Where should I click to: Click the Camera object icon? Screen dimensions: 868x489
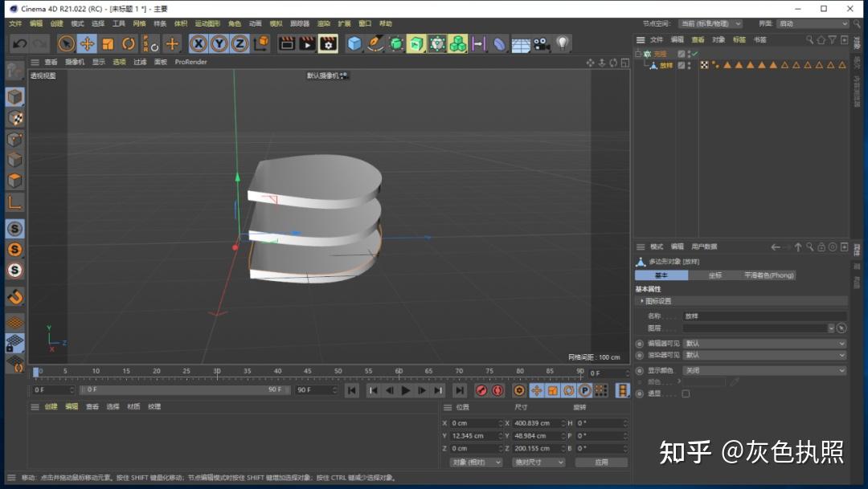pos(541,44)
